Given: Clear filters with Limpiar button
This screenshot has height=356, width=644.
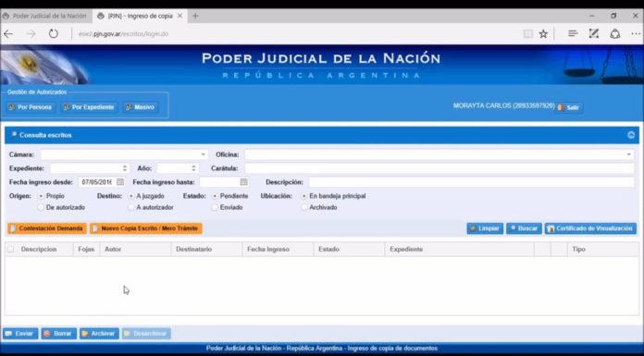Looking at the screenshot, I should [485, 228].
